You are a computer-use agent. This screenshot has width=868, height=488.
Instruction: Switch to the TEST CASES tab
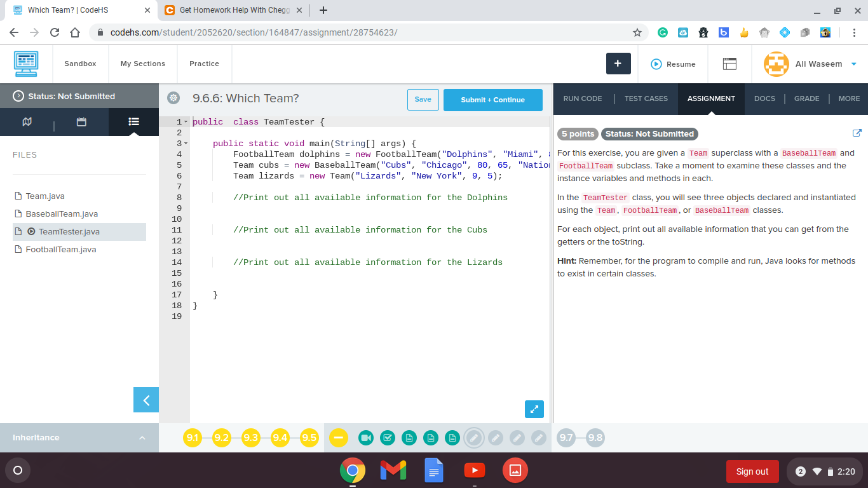(646, 98)
